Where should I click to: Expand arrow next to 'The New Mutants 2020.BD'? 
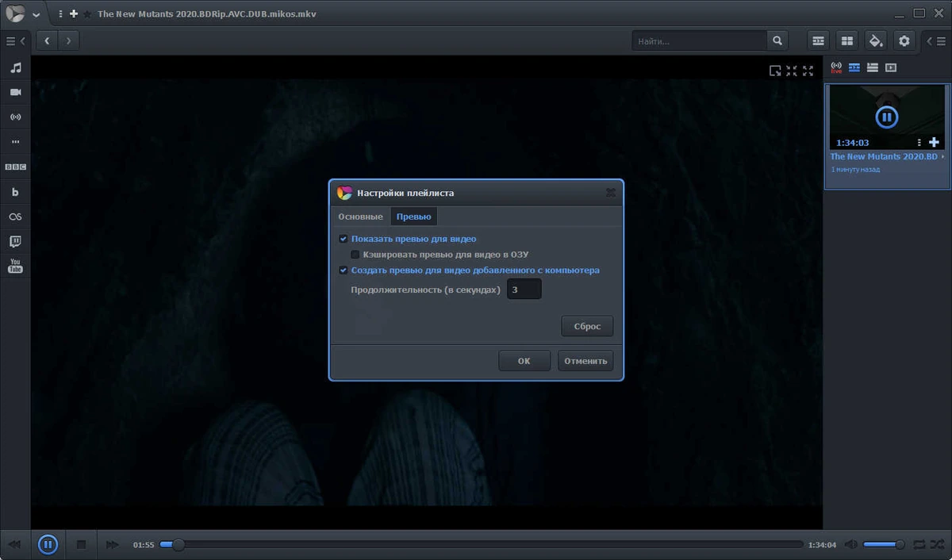943,157
